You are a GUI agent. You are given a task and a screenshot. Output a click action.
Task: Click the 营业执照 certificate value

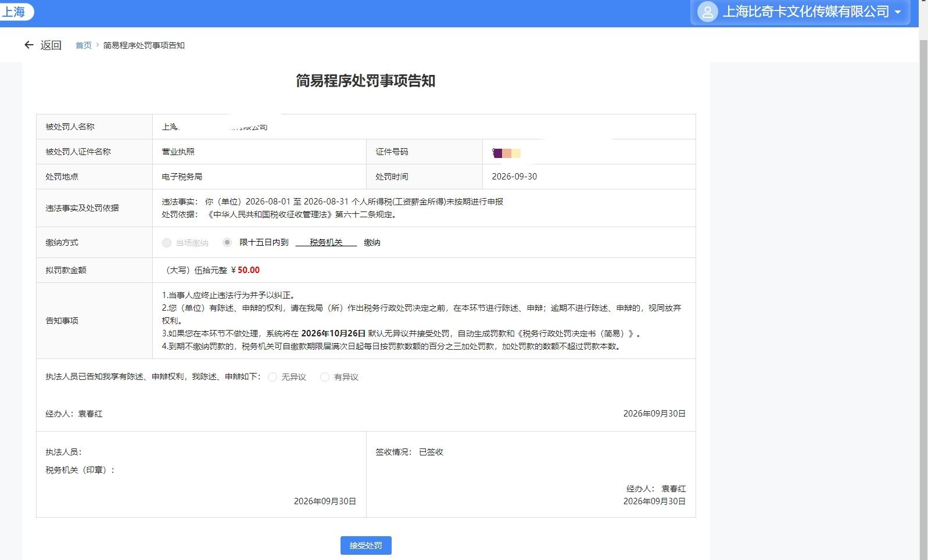point(178,152)
